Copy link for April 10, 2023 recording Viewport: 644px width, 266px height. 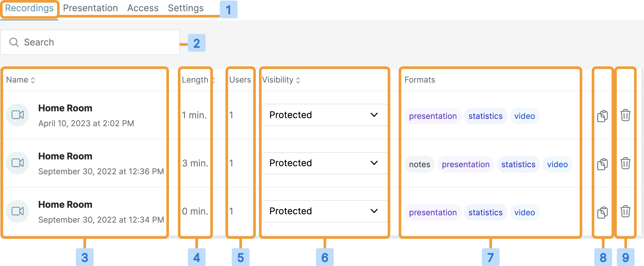point(602,116)
